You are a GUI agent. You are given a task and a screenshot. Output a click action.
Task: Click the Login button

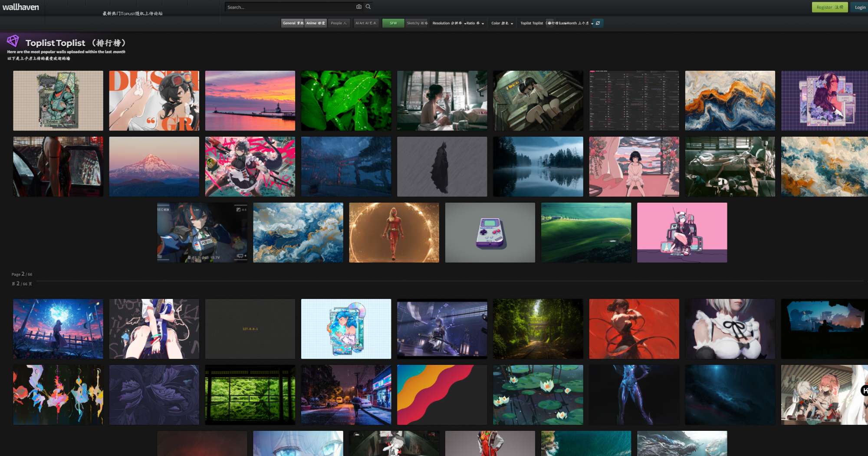tap(860, 7)
